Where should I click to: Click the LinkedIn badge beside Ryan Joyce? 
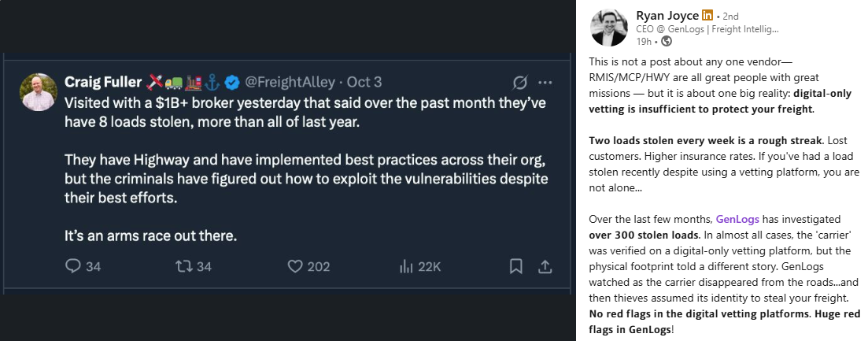[x=707, y=15]
